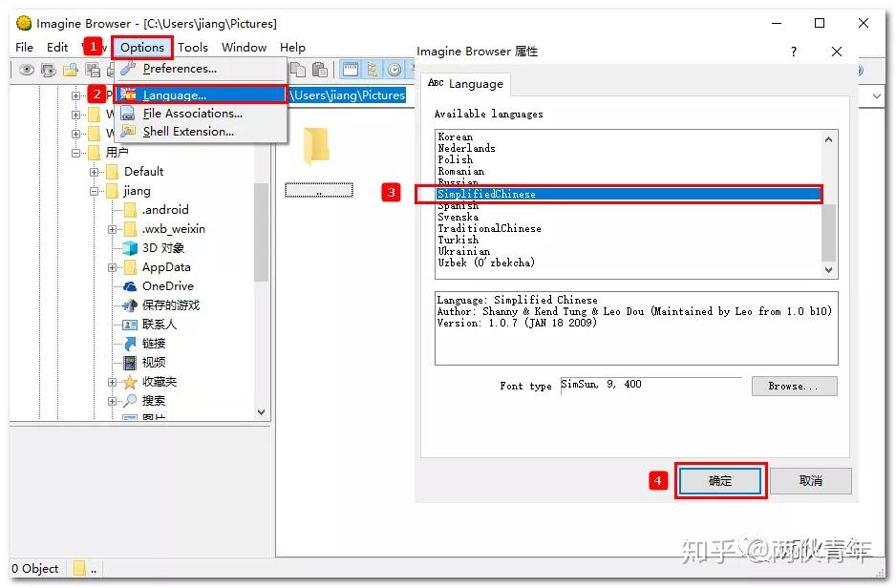Screen dimensions: 896x588
Task: Select Korean in language list
Action: [629, 137]
